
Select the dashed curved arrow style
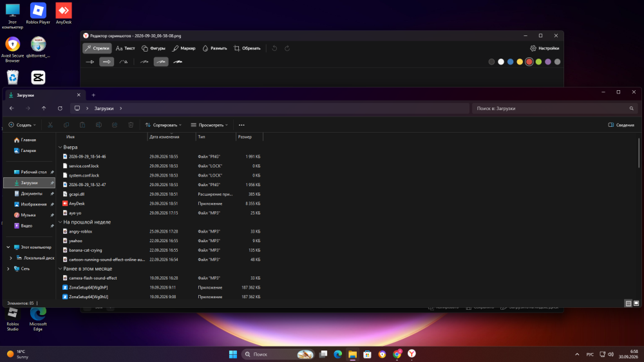pos(124,62)
